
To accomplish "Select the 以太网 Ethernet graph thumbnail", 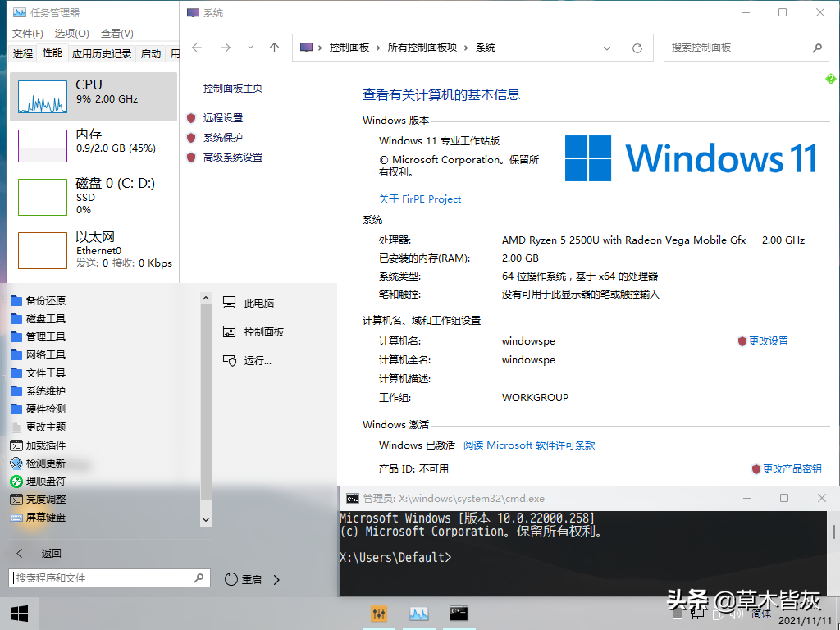I will pyautogui.click(x=43, y=250).
